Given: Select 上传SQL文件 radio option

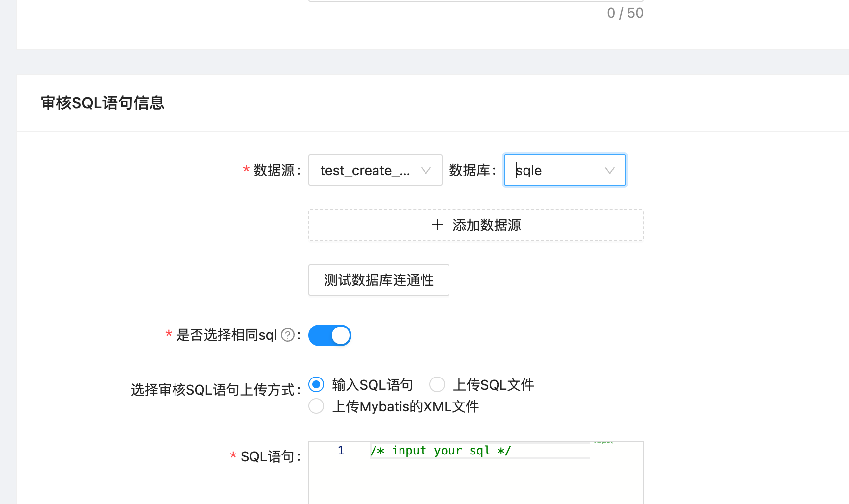Looking at the screenshot, I should 437,385.
